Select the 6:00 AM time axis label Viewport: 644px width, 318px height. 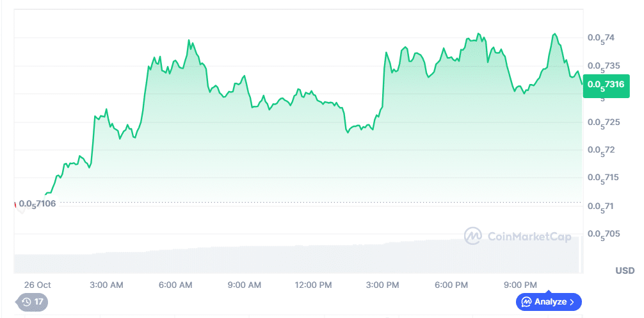pos(175,285)
